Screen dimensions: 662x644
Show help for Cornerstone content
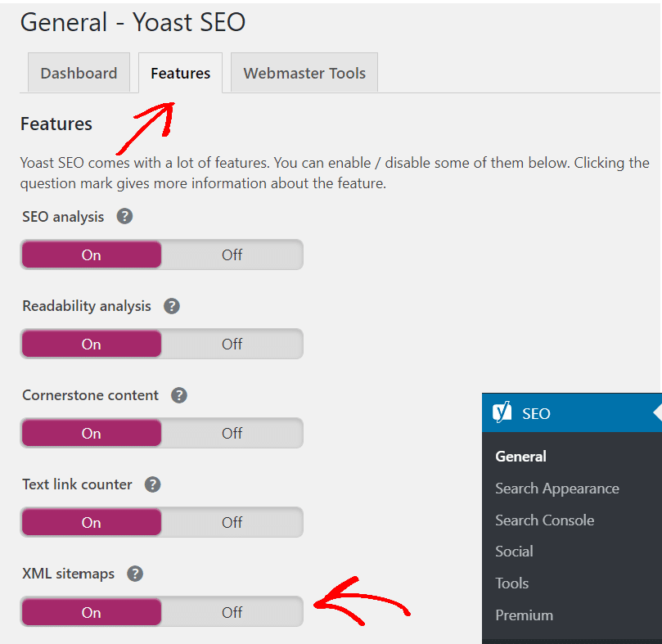(x=179, y=395)
